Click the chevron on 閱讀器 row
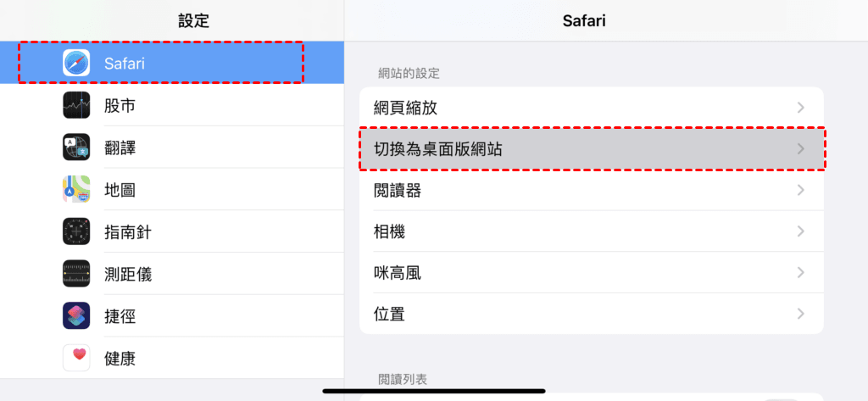The width and height of the screenshot is (868, 401). point(801,191)
